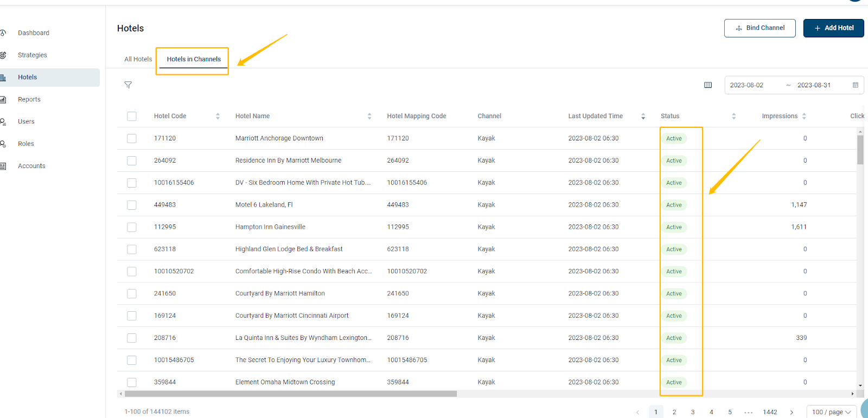Open Roles in the sidebar
Screen dimensions: 868x418
pos(26,144)
